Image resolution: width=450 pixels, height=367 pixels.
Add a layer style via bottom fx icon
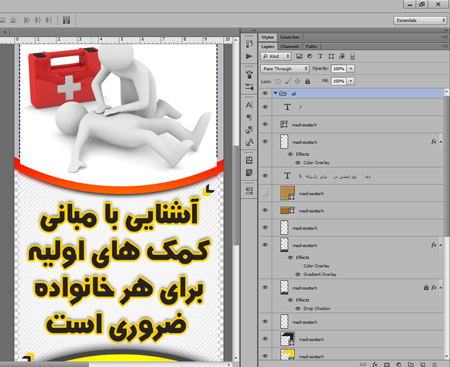[375, 364]
